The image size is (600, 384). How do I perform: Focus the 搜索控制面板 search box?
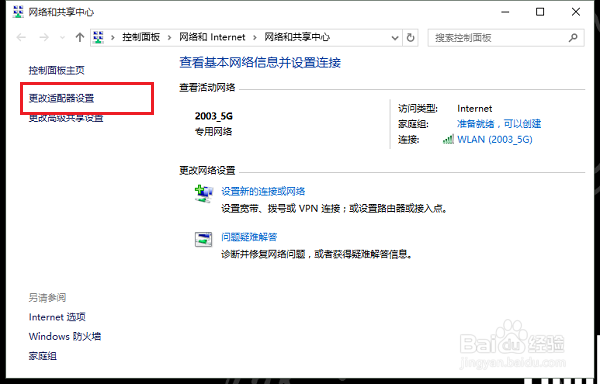point(506,38)
